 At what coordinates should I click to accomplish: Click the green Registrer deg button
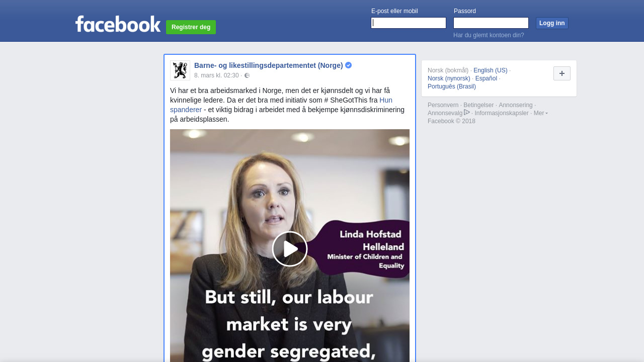point(191,27)
